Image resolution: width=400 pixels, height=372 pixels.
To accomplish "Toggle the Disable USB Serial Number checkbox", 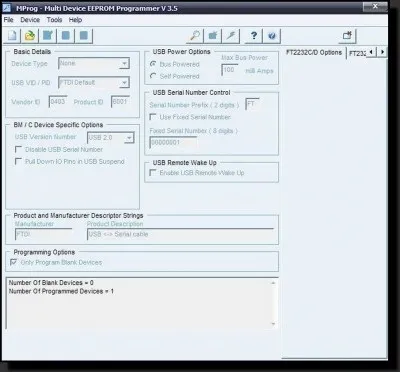I will (x=18, y=149).
